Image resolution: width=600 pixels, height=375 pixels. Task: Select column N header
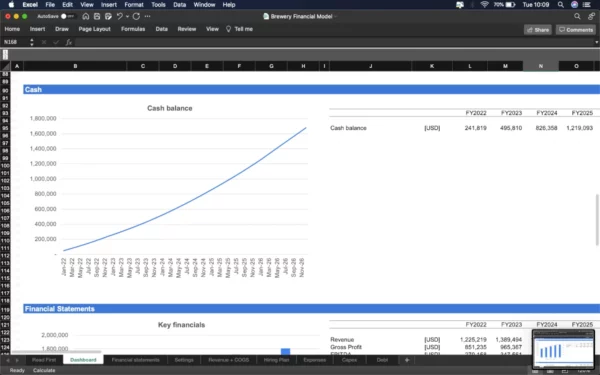[x=541, y=66]
